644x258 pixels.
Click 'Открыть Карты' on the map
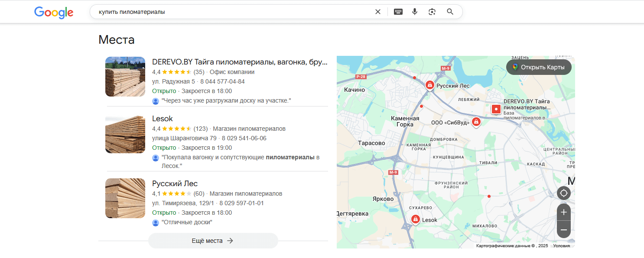[x=539, y=67]
